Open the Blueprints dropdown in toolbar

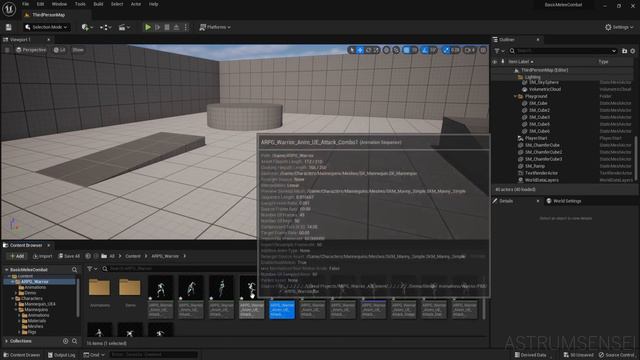point(106,27)
